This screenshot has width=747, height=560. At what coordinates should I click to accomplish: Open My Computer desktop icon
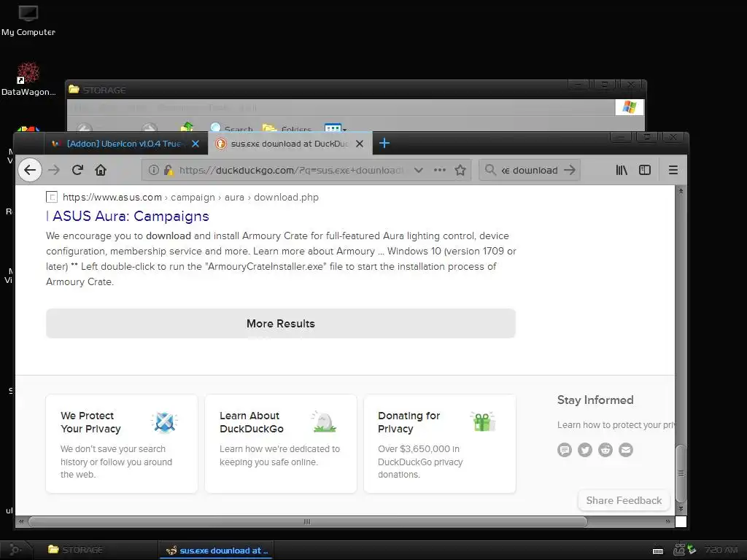pos(28,20)
